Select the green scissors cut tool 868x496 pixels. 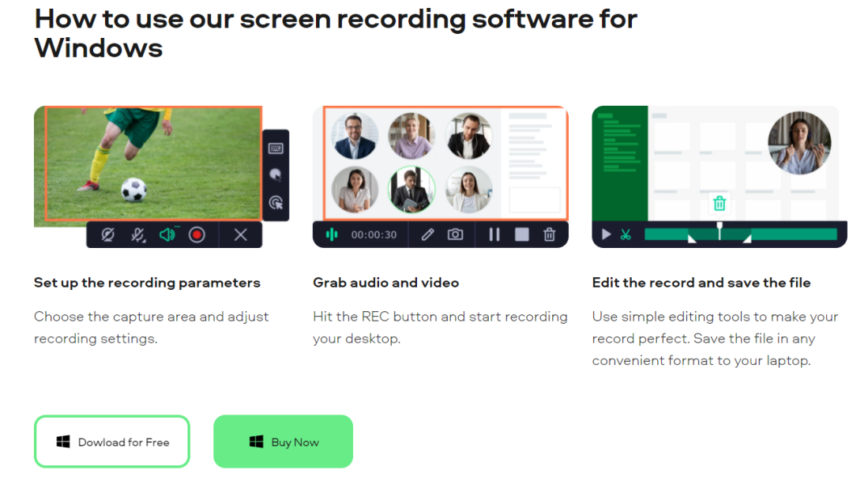point(626,235)
